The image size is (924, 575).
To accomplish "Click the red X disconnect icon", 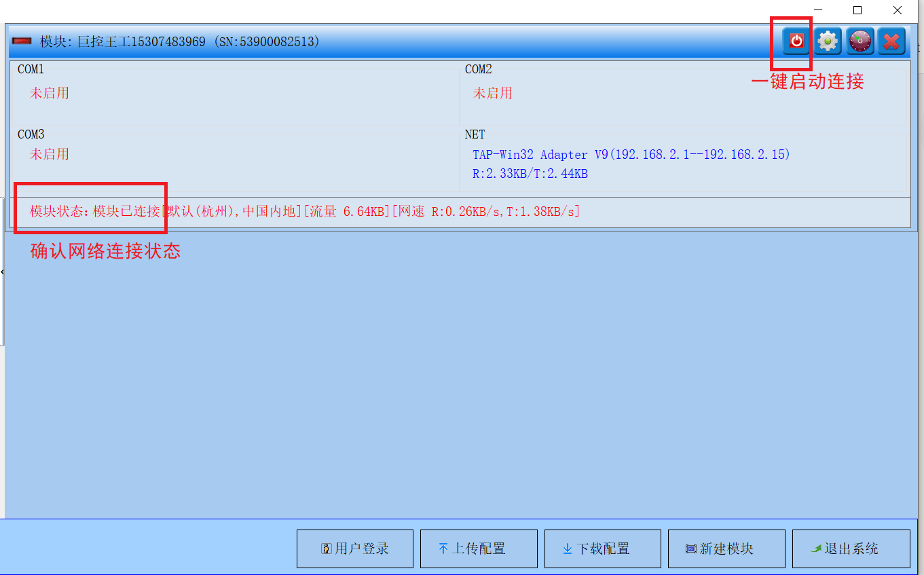I will pos(891,41).
